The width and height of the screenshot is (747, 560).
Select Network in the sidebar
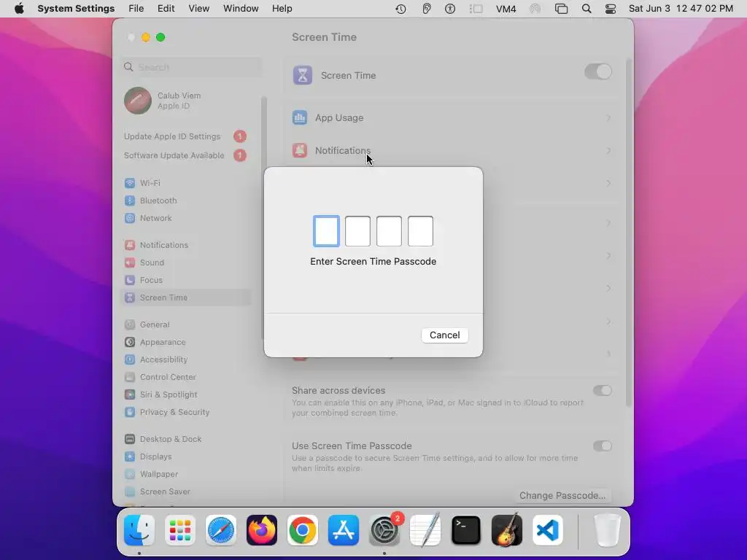tap(185, 218)
